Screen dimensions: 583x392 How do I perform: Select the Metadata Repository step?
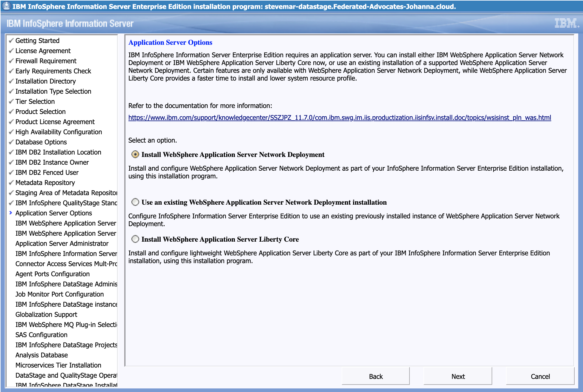(x=45, y=183)
